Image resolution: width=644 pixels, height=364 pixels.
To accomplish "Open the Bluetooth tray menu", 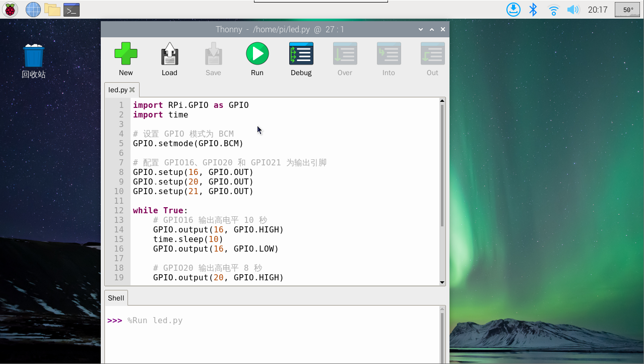I will click(x=533, y=10).
